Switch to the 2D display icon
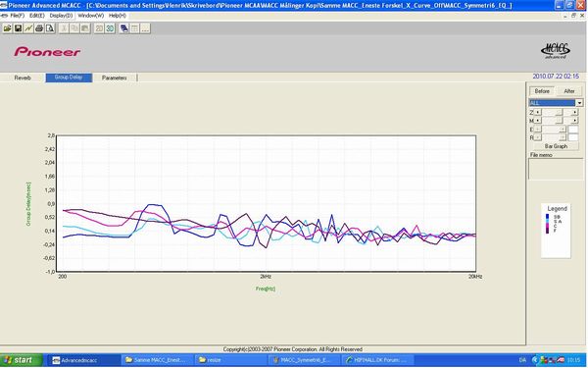This screenshot has height=368, width=588. (99, 28)
